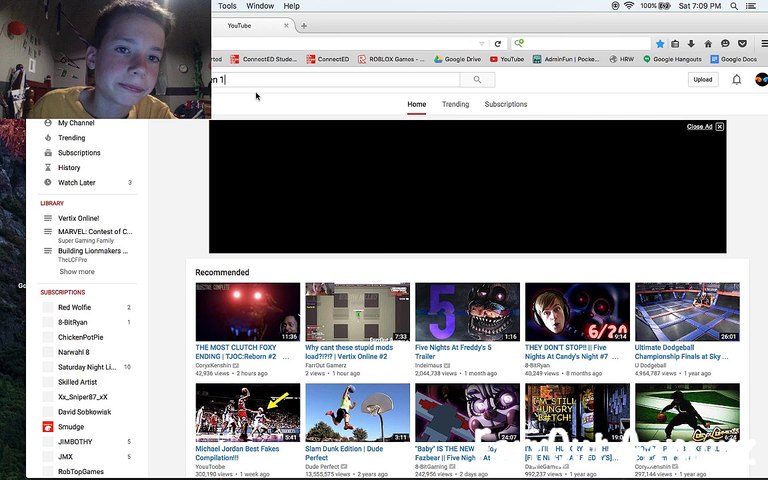Open David Sobkowiak subscription channel
Screen dimensions: 768x480
point(84,412)
